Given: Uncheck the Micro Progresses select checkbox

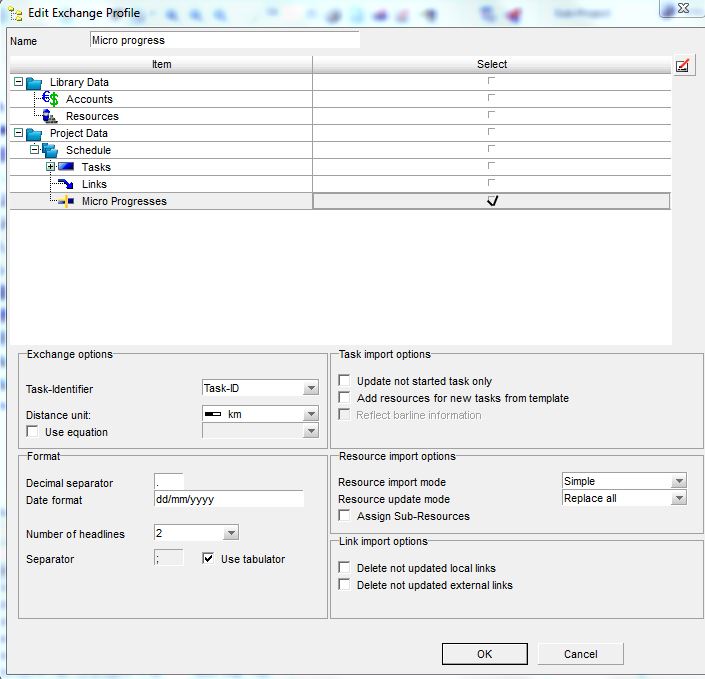Looking at the screenshot, I should tap(492, 201).
